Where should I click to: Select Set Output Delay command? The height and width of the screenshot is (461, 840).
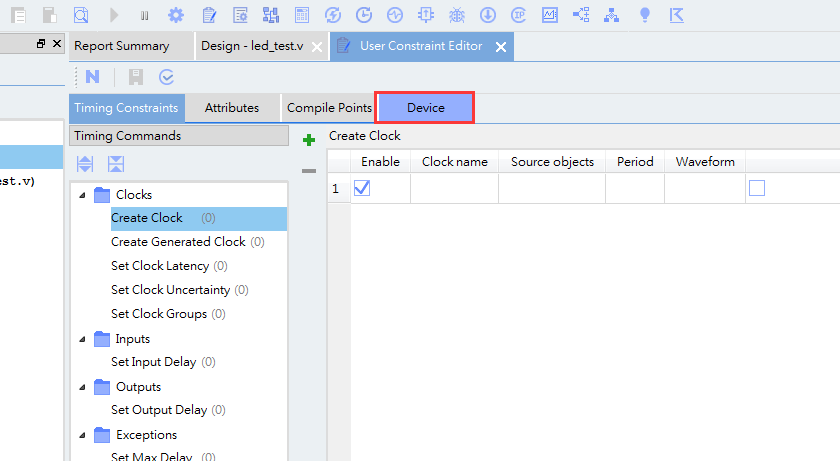tap(168, 410)
